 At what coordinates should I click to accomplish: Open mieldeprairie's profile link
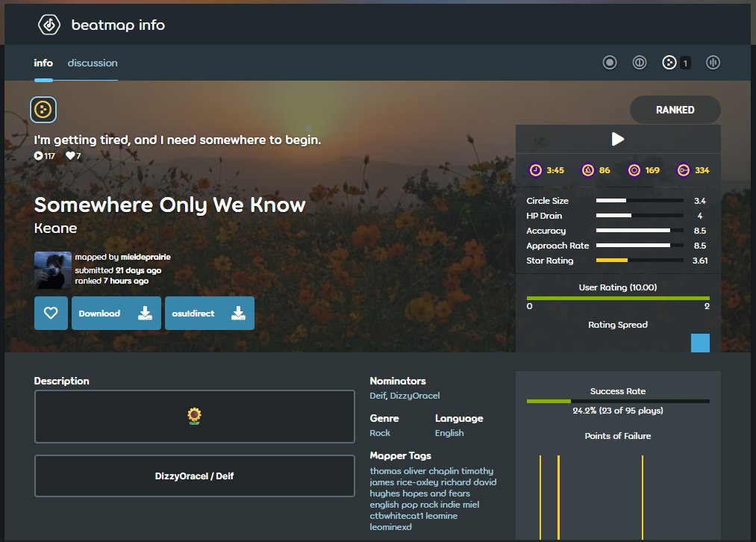click(x=146, y=257)
